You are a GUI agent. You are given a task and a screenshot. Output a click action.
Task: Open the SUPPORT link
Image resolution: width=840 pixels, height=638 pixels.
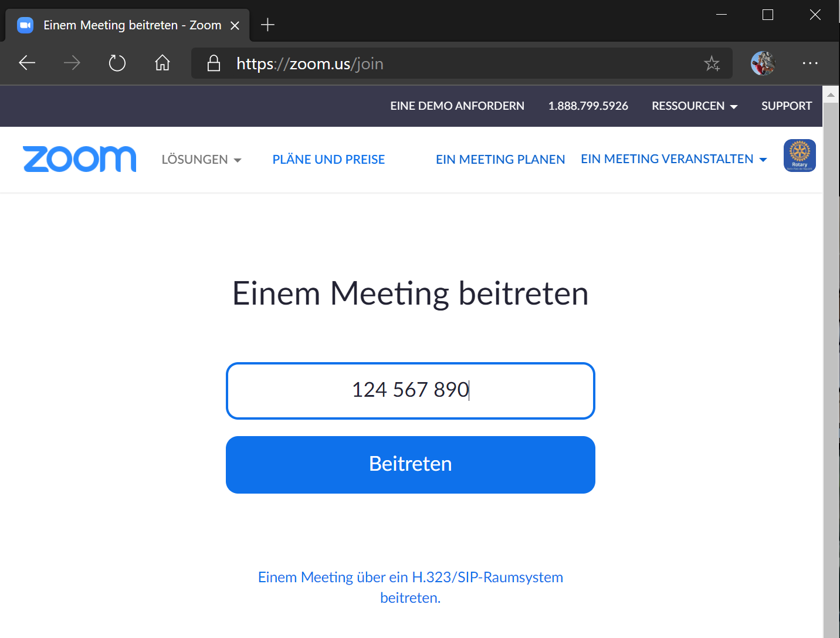click(x=787, y=106)
